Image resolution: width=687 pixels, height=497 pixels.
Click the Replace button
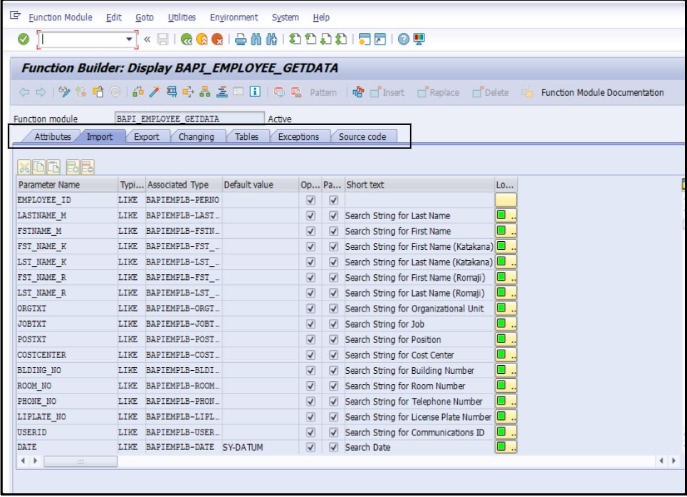click(438, 92)
